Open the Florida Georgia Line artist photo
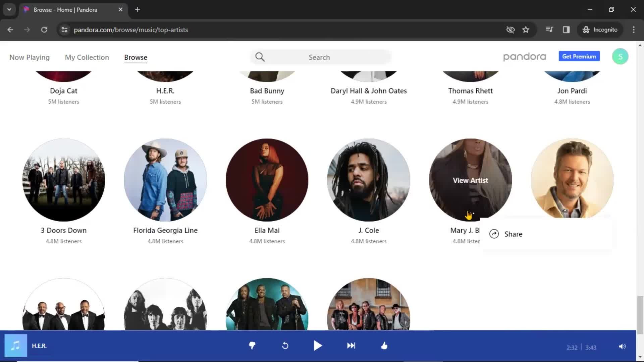The width and height of the screenshot is (644, 362). (x=165, y=180)
